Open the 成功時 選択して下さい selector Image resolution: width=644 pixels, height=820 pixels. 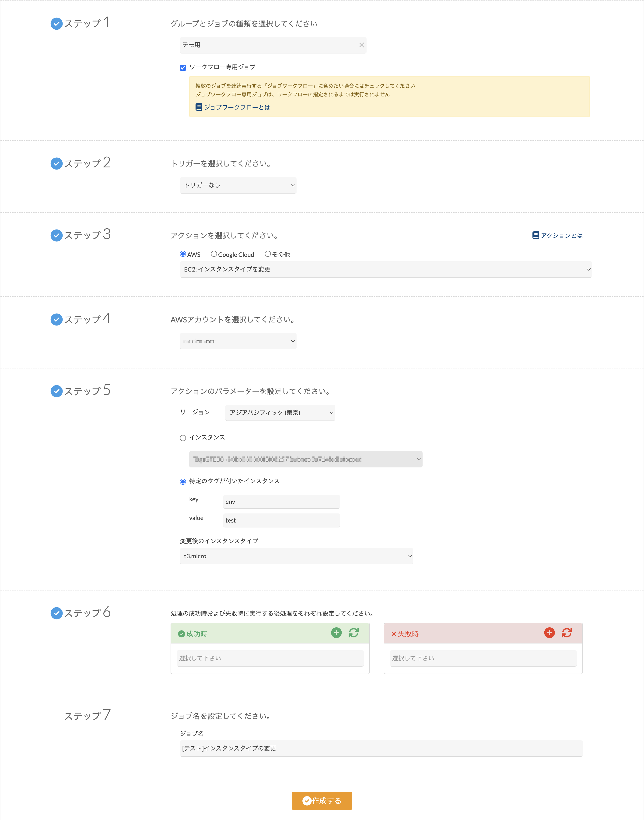tap(270, 658)
